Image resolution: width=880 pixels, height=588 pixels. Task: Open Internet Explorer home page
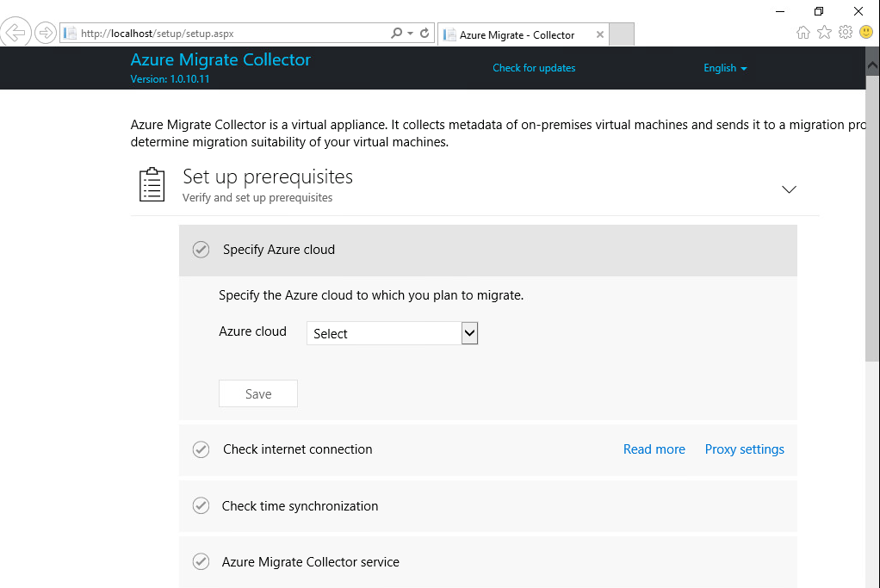point(803,32)
